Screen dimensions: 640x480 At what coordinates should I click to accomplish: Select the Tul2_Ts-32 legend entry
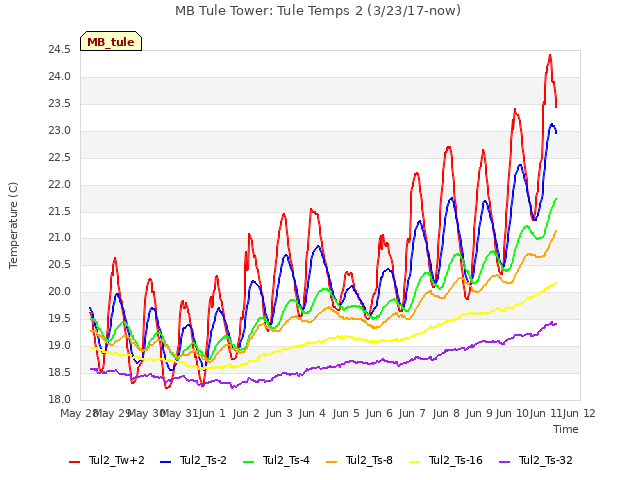pyautogui.click(x=536, y=460)
